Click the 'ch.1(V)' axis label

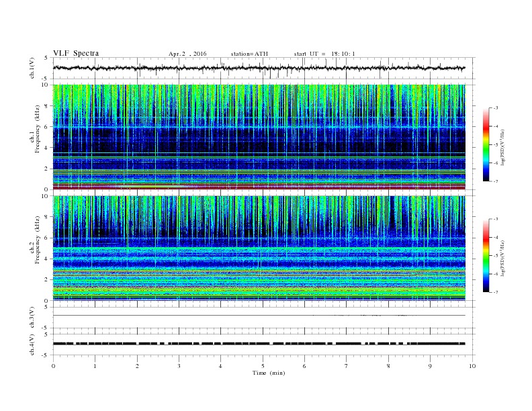point(32,69)
